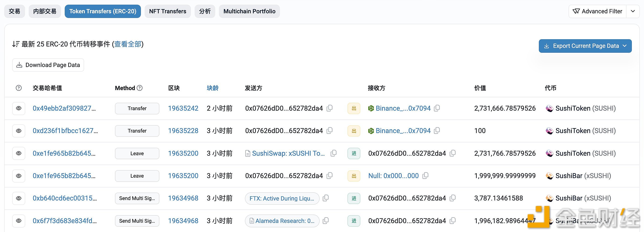Open FTX: Active During Liqu... sender
This screenshot has height=232, width=644.
tap(282, 198)
